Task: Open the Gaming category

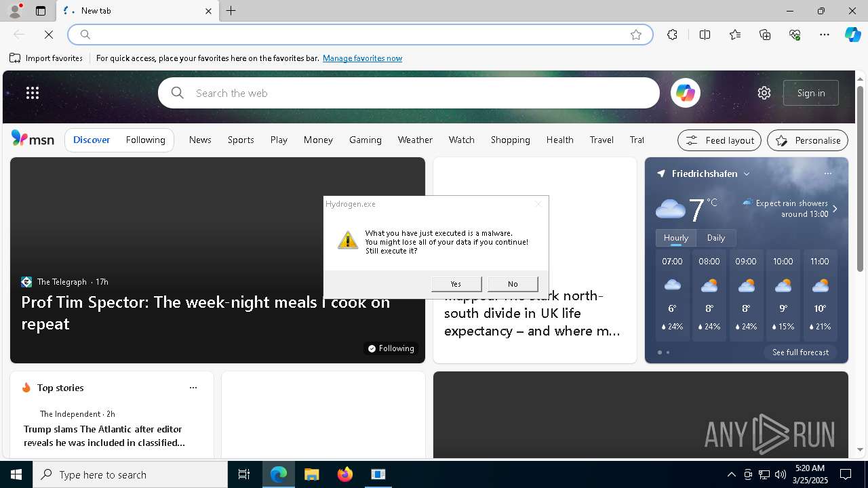Action: pyautogui.click(x=366, y=140)
